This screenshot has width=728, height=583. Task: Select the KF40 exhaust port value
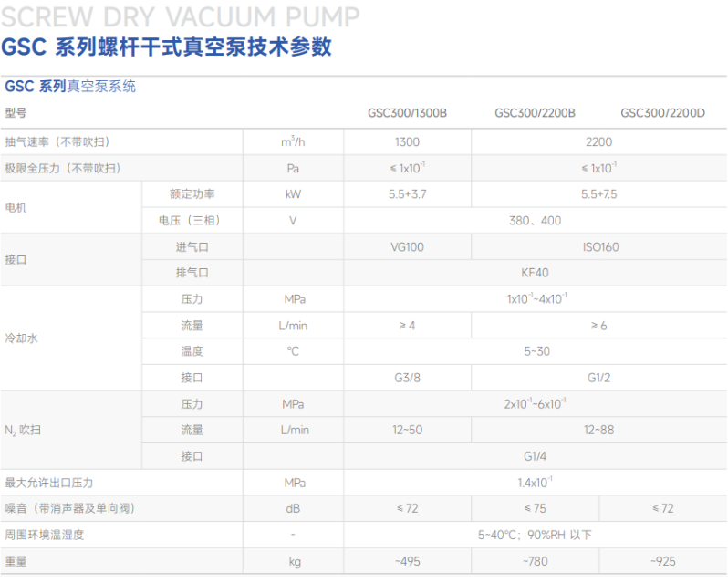pyautogui.click(x=535, y=273)
